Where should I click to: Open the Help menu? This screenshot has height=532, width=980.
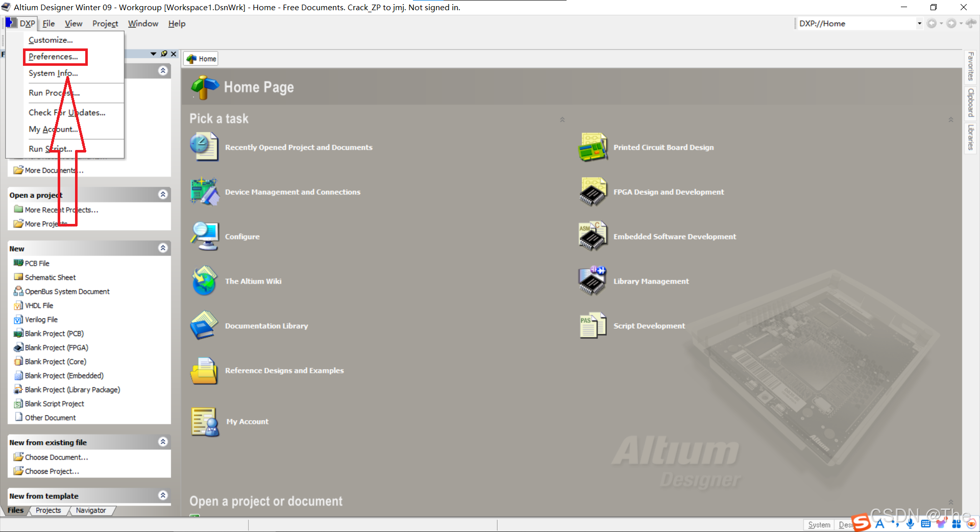(x=177, y=23)
